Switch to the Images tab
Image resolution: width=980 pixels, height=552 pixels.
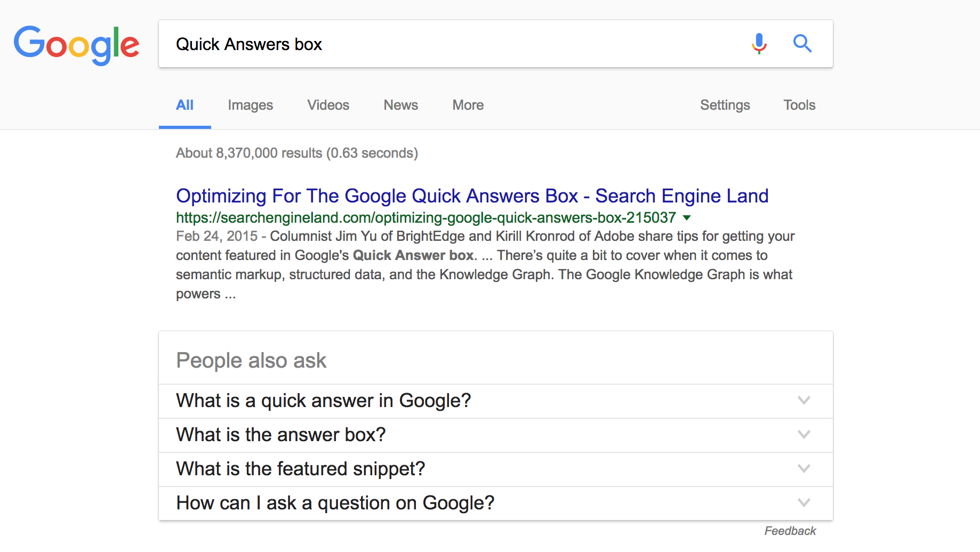point(250,105)
